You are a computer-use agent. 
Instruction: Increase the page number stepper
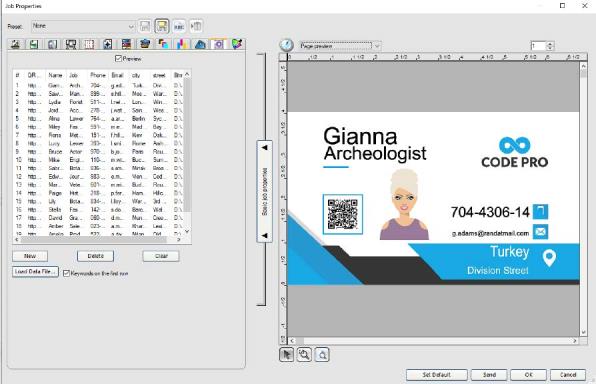[550, 44]
